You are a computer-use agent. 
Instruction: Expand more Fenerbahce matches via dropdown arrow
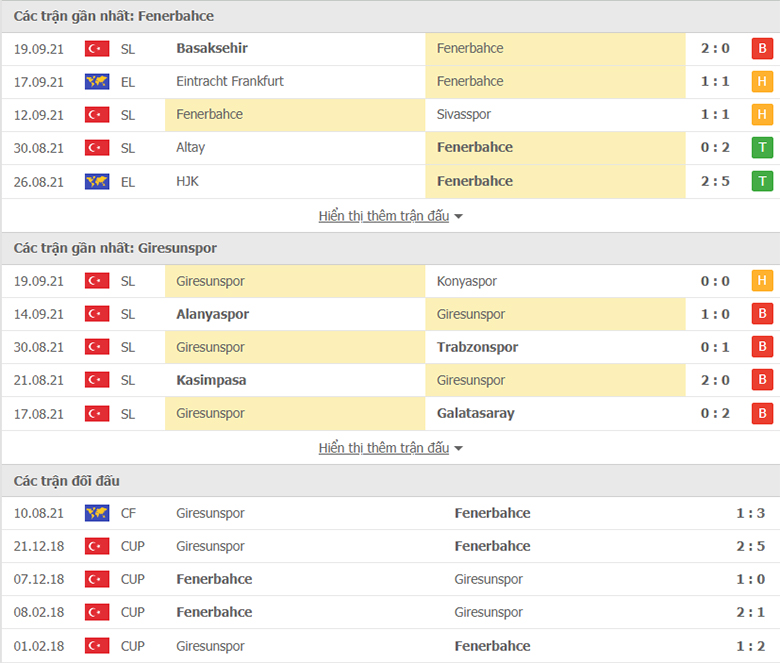click(459, 216)
